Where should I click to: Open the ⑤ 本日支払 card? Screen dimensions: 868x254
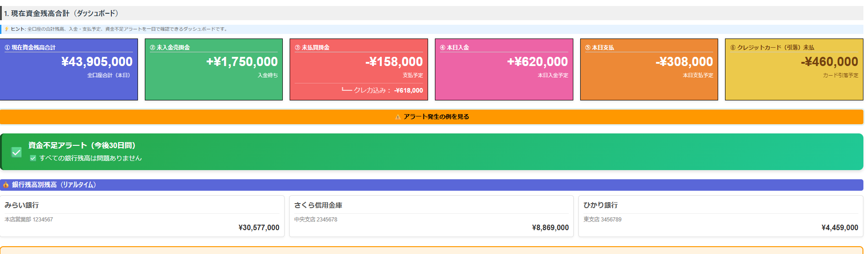click(649, 69)
